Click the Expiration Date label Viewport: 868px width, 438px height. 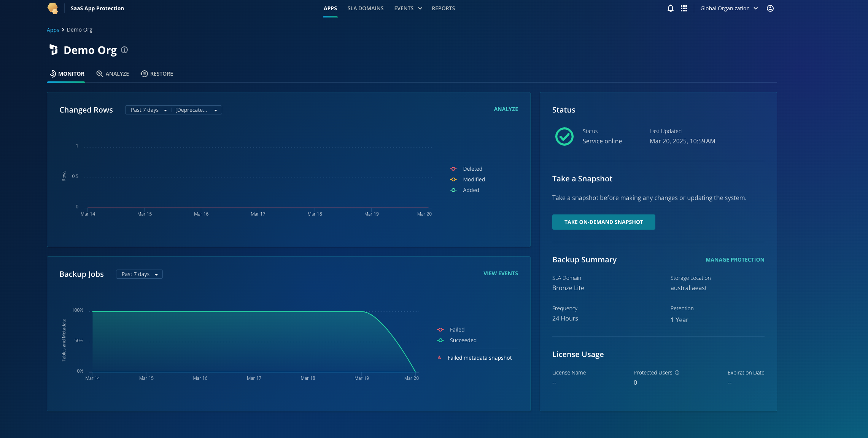tap(746, 373)
